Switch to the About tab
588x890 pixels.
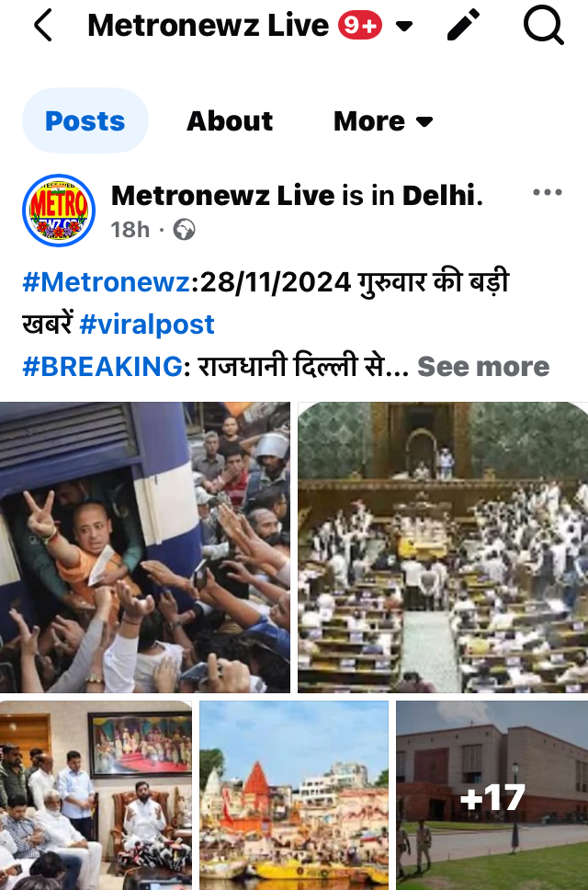[x=230, y=120]
